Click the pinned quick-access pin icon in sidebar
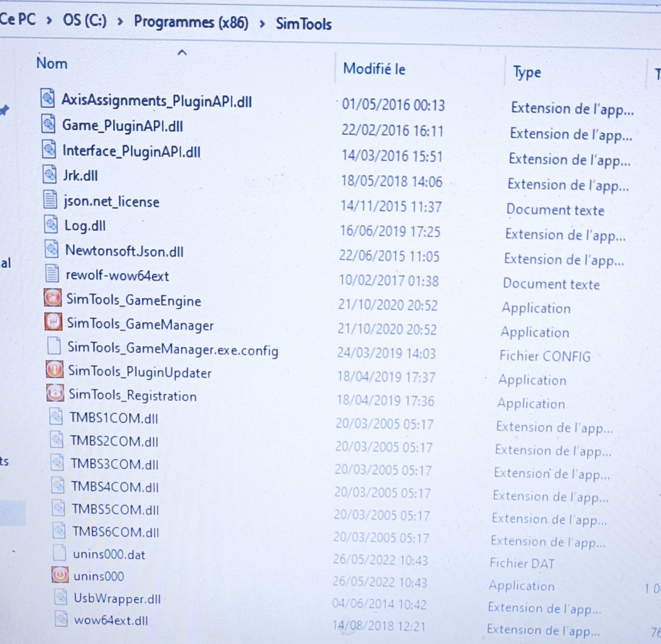661x644 pixels. click(x=4, y=110)
